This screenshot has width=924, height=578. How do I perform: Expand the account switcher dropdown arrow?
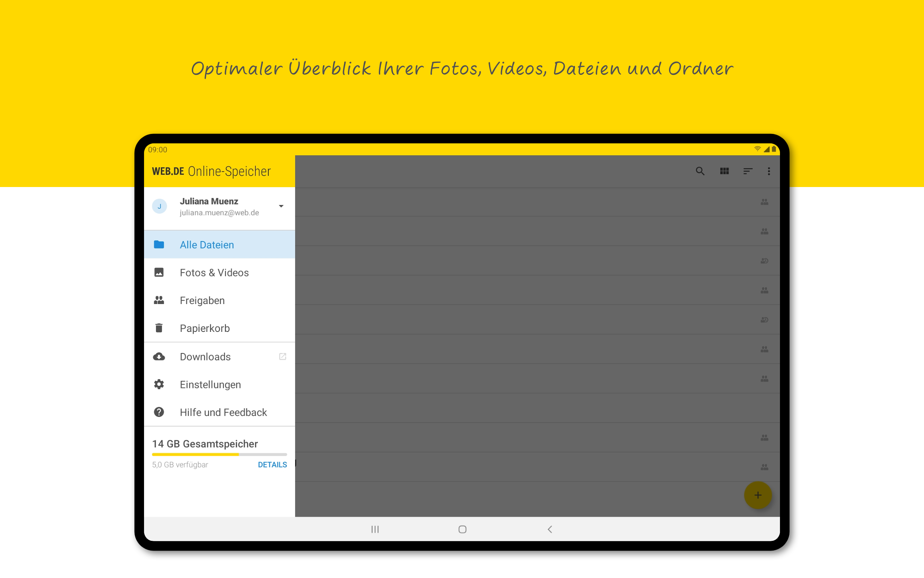[x=281, y=207]
